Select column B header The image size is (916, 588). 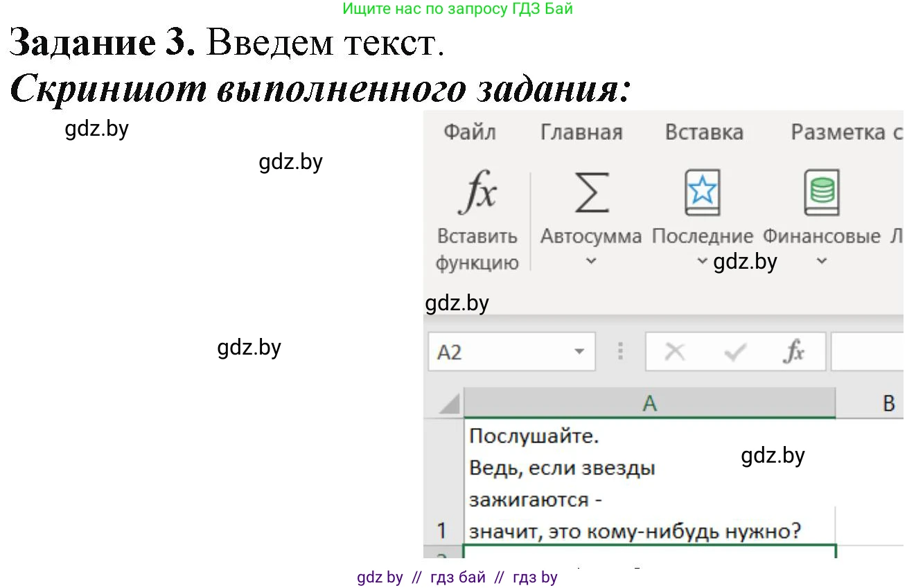coord(888,403)
